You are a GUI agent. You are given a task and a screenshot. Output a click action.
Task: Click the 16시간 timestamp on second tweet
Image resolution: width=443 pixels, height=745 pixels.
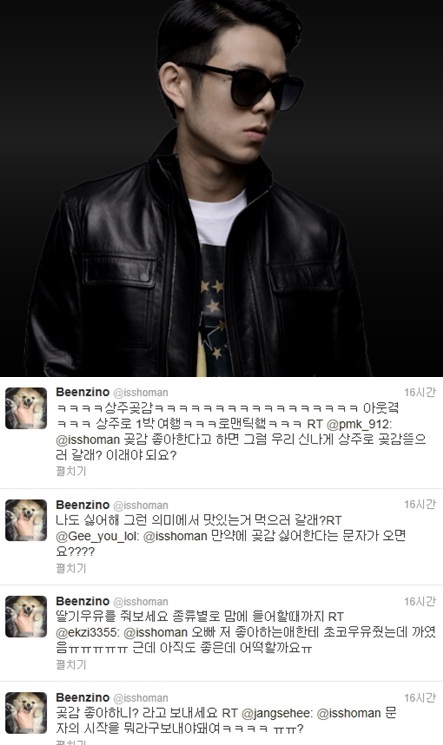(420, 504)
